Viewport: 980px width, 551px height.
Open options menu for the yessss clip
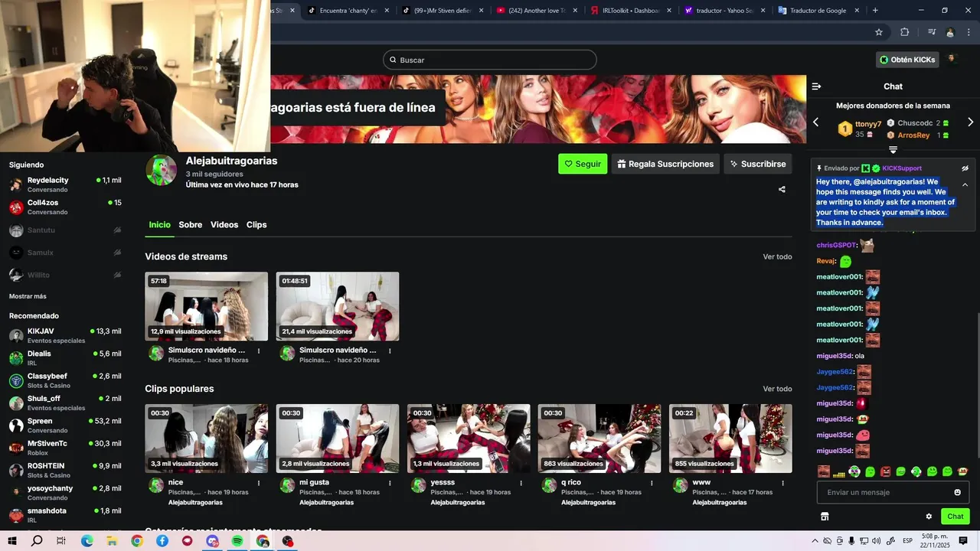tap(521, 484)
